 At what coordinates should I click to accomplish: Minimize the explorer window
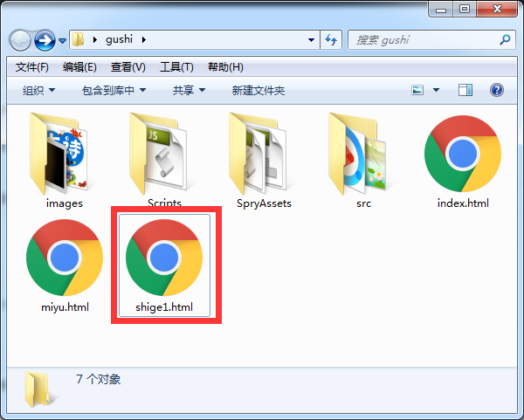(x=441, y=10)
